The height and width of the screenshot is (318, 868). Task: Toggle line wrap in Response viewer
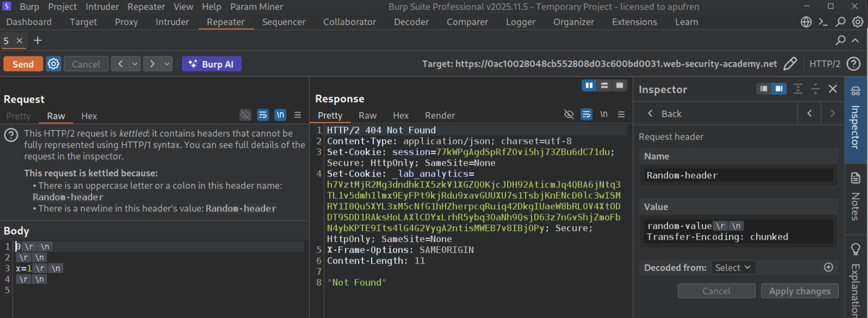tap(586, 114)
